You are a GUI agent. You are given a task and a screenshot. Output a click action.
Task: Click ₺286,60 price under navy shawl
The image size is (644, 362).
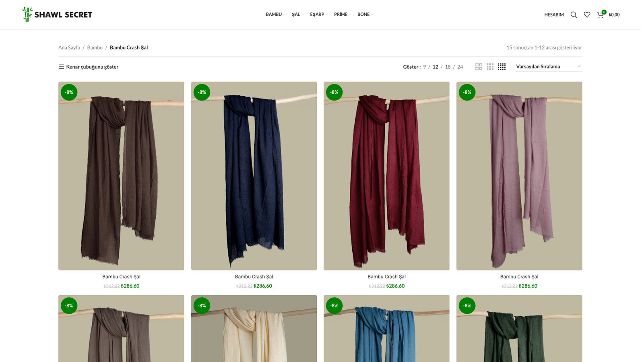[263, 286]
